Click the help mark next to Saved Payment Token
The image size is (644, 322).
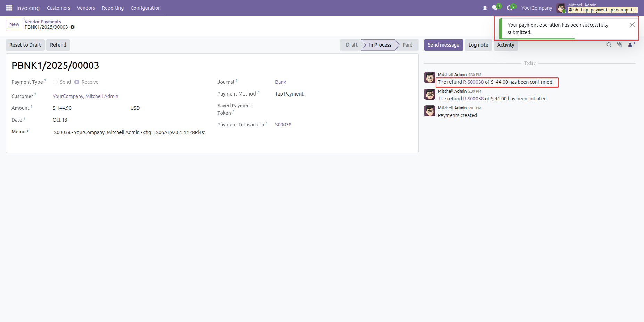pyautogui.click(x=233, y=112)
